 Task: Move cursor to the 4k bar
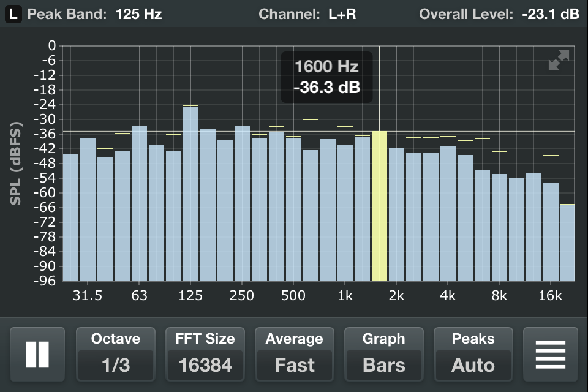tap(448, 213)
